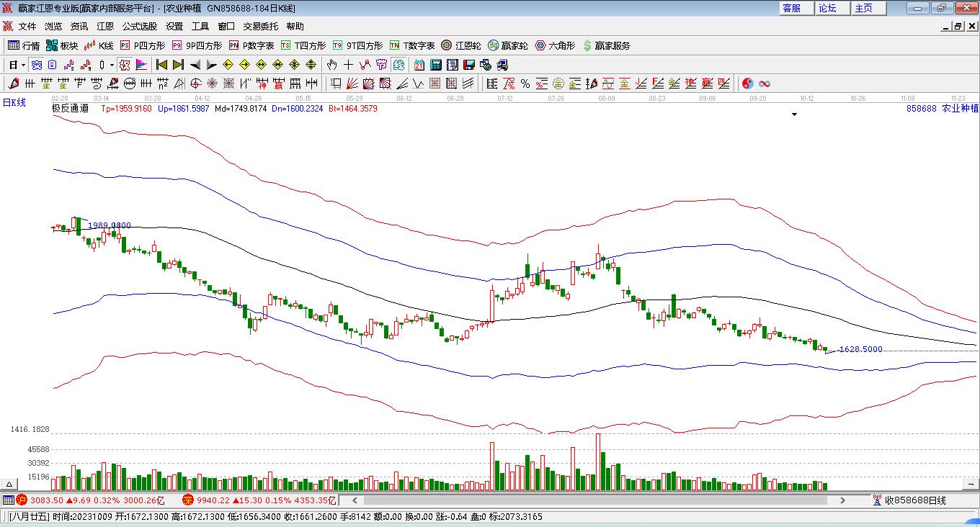Open the calendar icon showing 21
This screenshot has height=527, width=980.
[419, 65]
